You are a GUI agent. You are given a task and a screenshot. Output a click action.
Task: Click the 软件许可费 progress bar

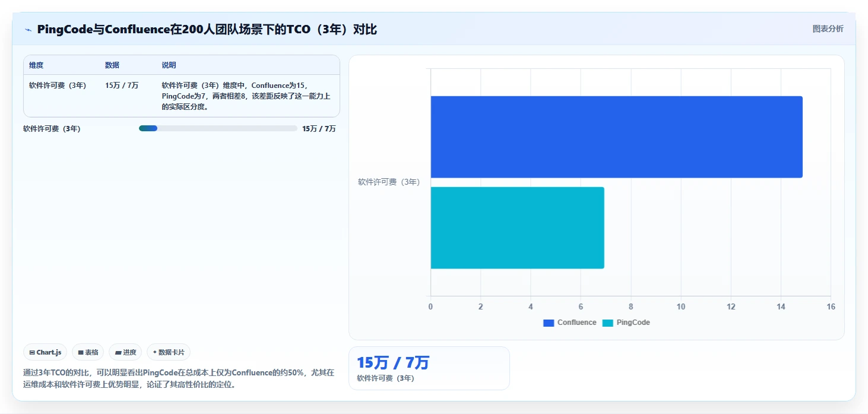(x=218, y=128)
